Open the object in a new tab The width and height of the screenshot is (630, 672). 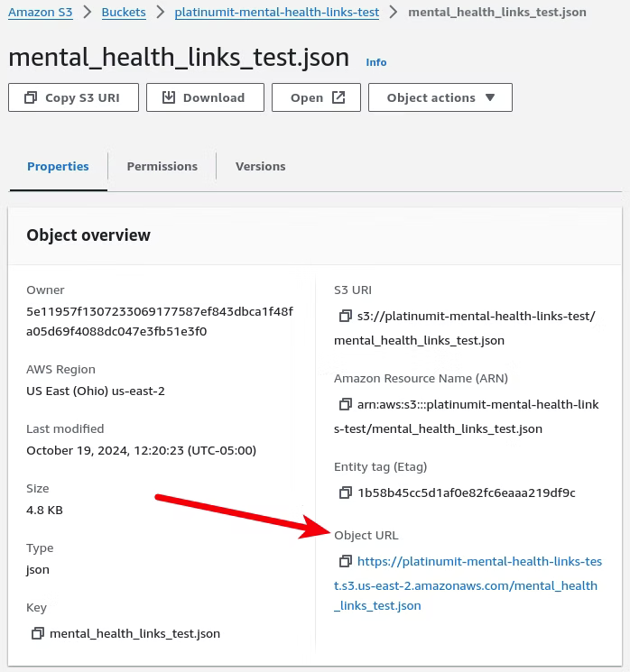coord(316,97)
